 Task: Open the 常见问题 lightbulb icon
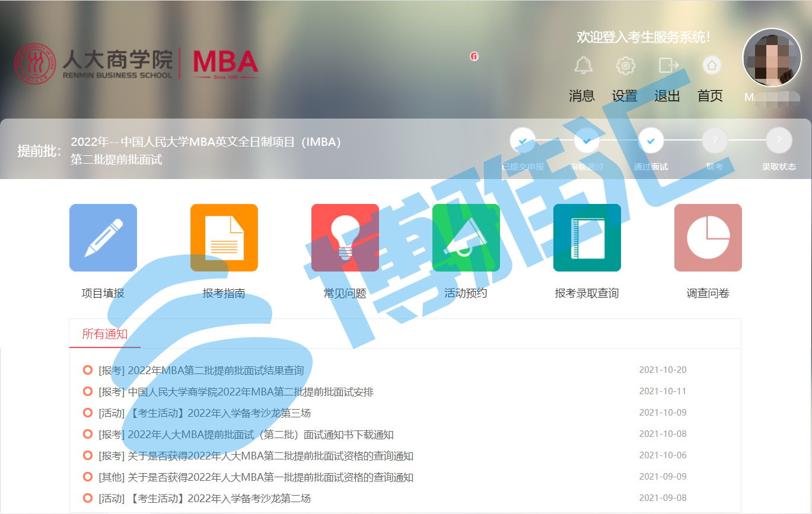(x=345, y=238)
